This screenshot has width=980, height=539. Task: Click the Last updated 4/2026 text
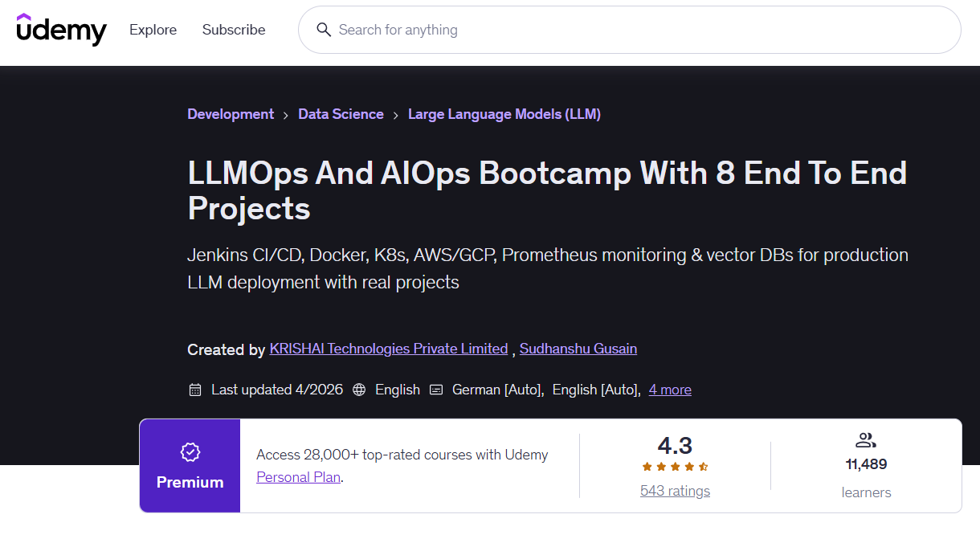[277, 390]
